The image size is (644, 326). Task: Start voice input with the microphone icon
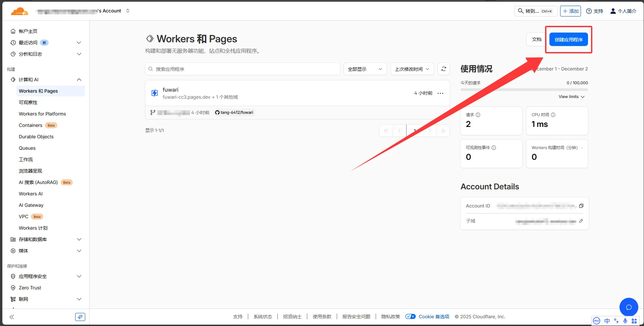(625, 321)
